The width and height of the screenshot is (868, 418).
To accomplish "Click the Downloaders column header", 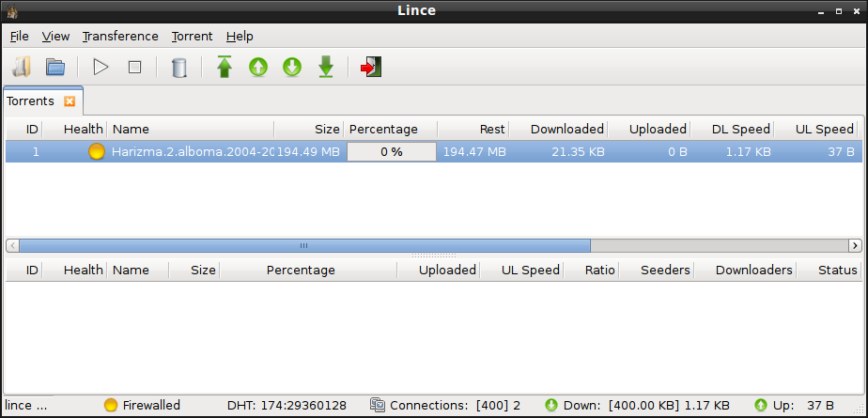I will (745, 271).
